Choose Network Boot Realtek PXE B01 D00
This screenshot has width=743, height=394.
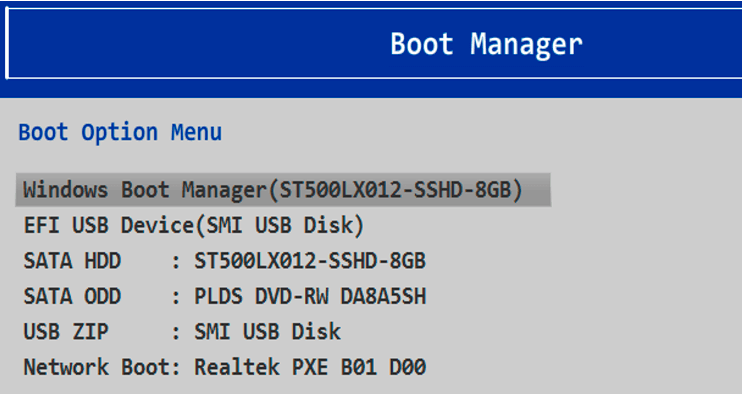(x=225, y=367)
